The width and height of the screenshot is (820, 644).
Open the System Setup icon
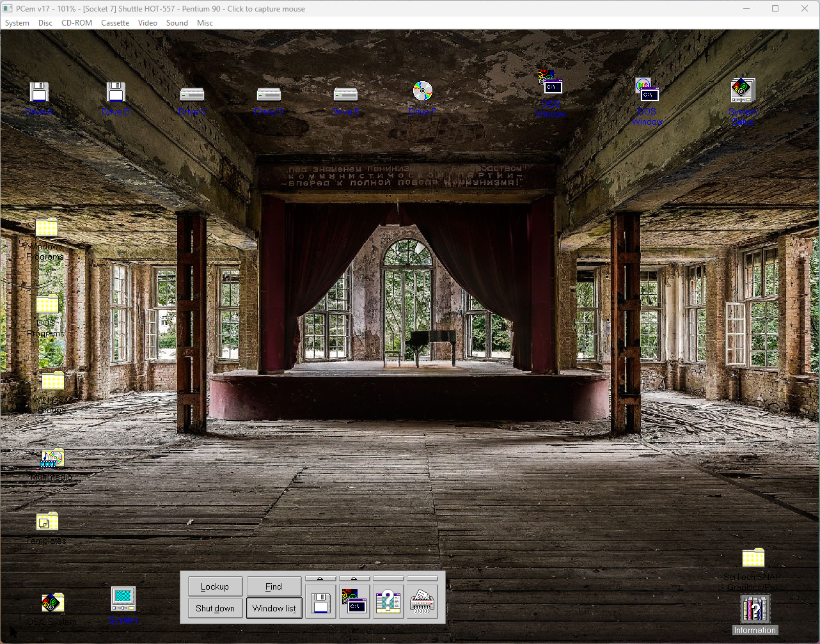743,90
